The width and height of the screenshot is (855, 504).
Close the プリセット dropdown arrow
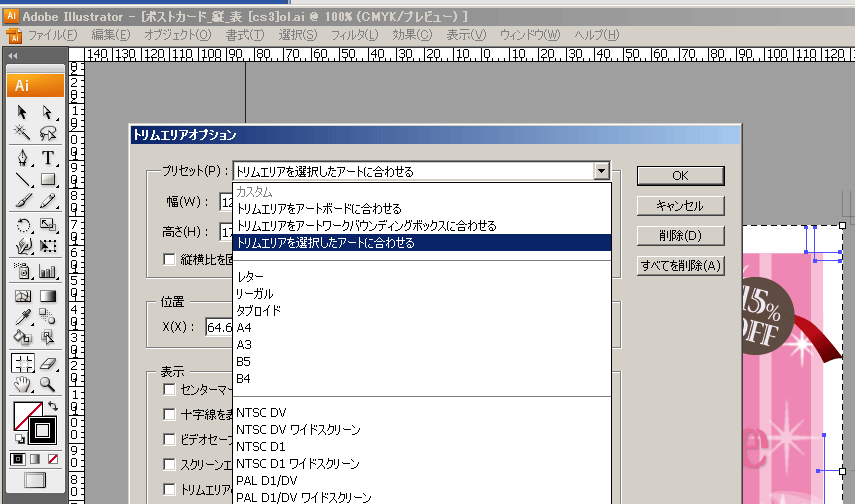pyautogui.click(x=601, y=171)
